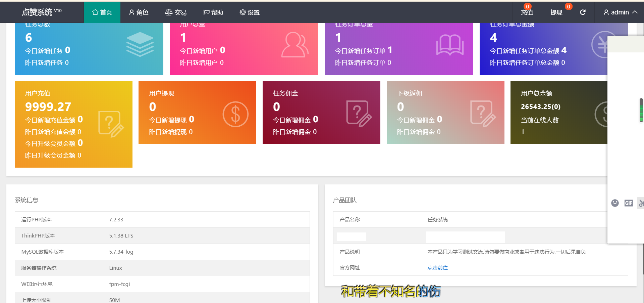The image size is (644, 303).
Task: Open the 角色 menu
Action: click(x=139, y=12)
